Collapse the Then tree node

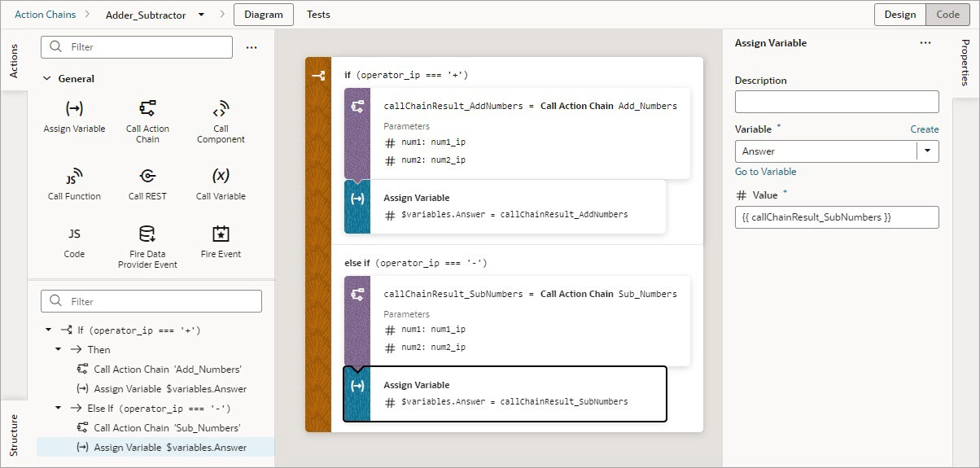point(59,350)
